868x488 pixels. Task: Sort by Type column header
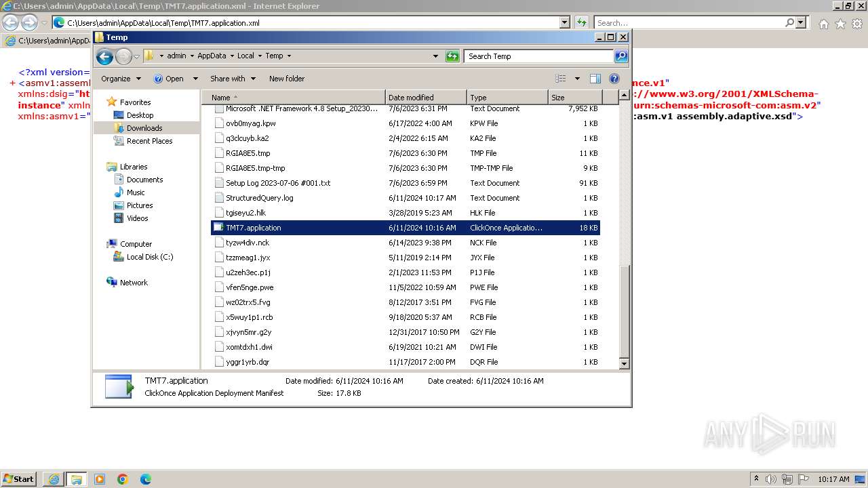(507, 98)
